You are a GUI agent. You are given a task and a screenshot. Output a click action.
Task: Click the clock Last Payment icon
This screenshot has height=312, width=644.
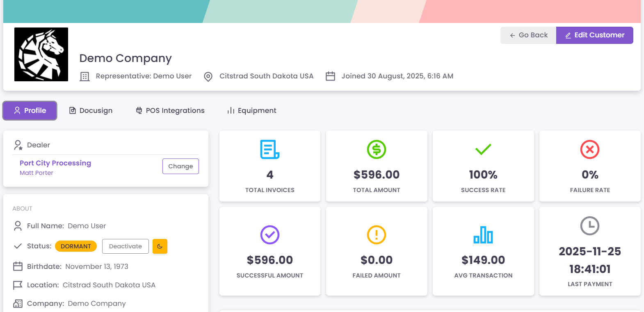point(589,226)
